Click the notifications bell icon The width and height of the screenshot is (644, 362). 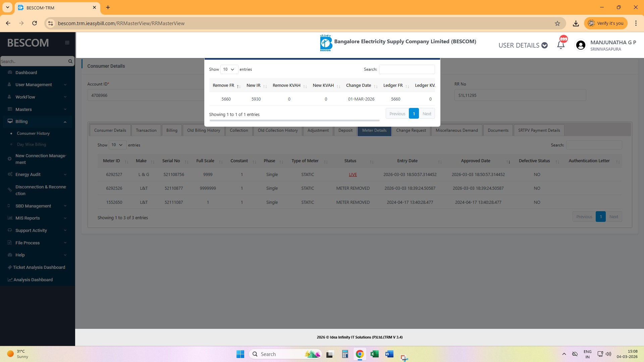point(561,45)
